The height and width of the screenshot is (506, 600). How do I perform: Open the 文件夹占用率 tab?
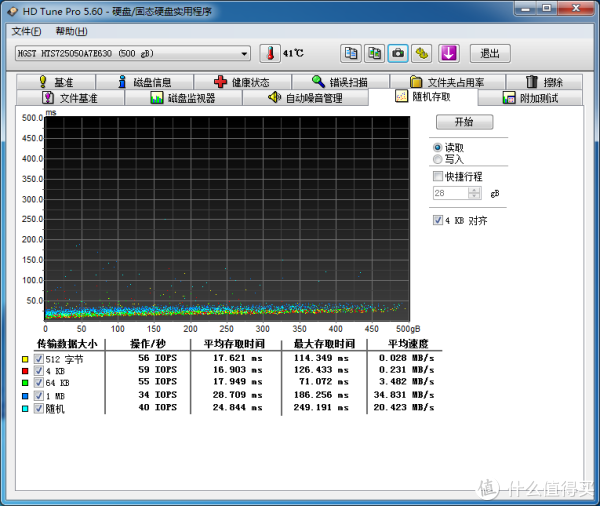coord(448,82)
